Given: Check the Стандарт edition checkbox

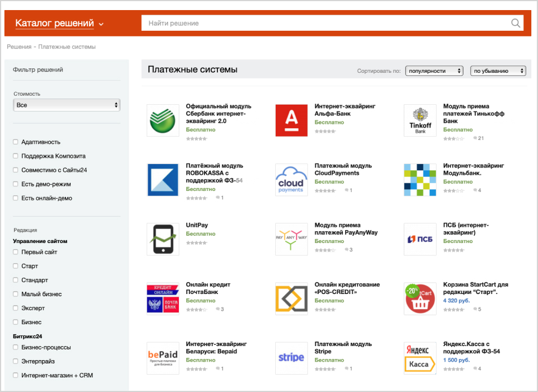Looking at the screenshot, I should pyautogui.click(x=16, y=280).
